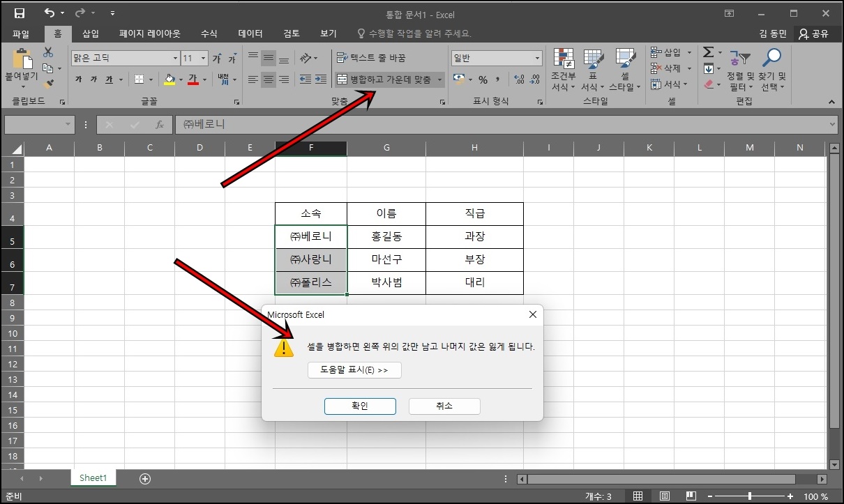Open the font name dropdown (맑은 고딕)
The height and width of the screenshot is (504, 844).
(x=175, y=58)
